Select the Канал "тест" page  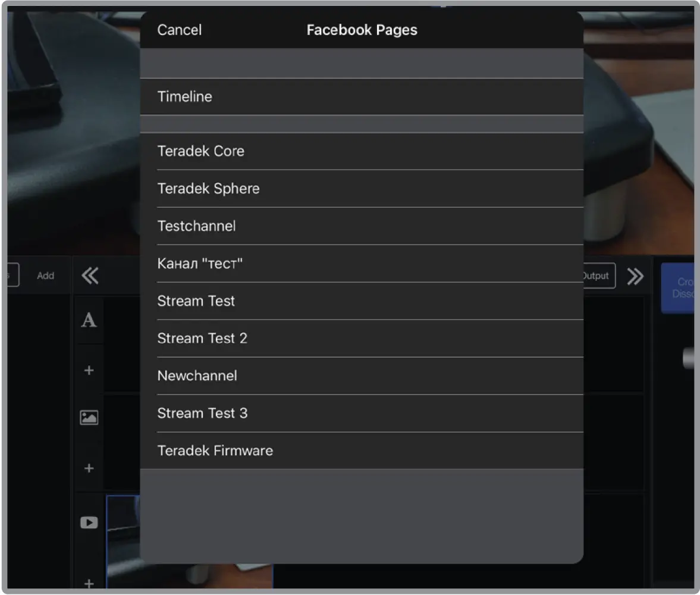tap(362, 264)
